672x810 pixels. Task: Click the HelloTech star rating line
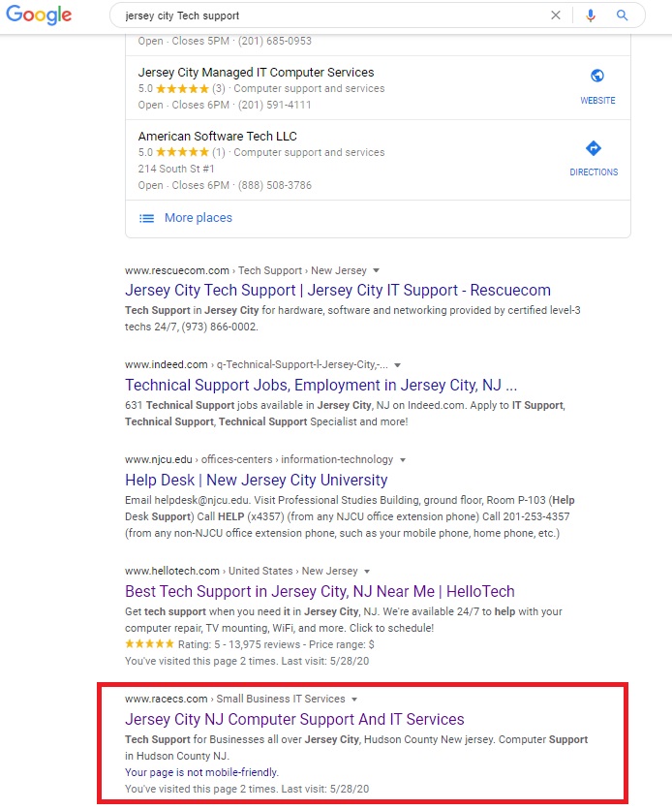(249, 644)
